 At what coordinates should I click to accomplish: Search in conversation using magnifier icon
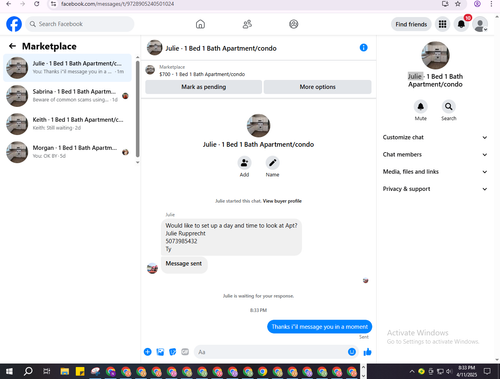[x=449, y=106]
